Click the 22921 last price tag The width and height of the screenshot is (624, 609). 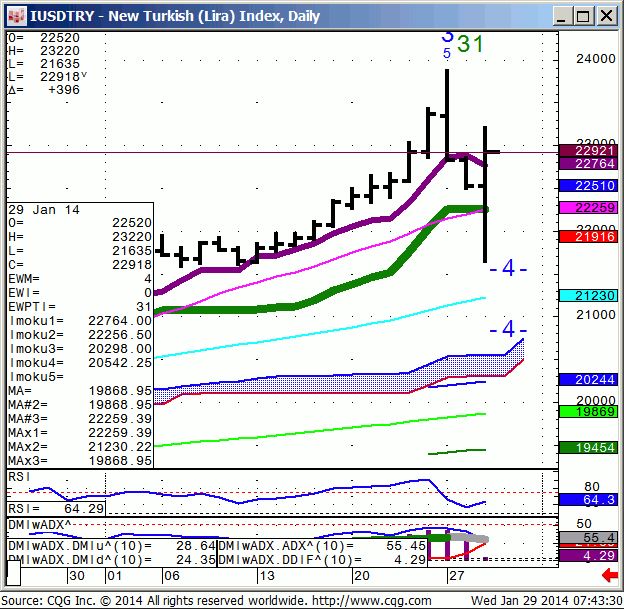(584, 149)
